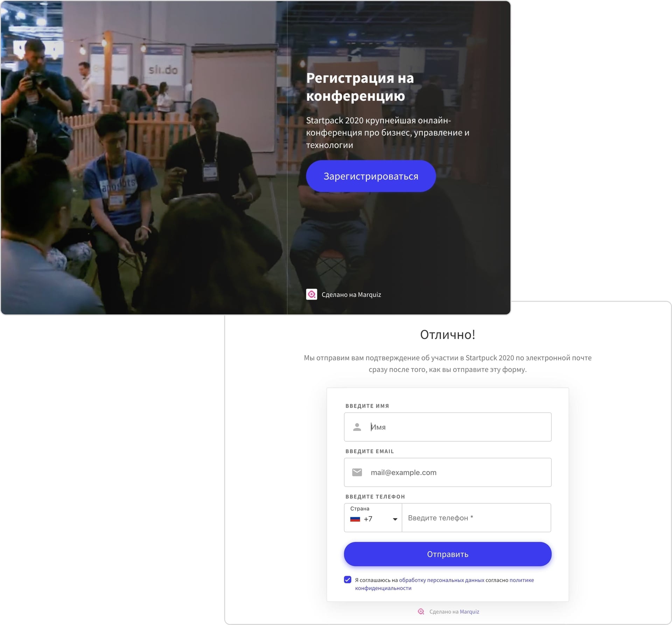The image size is (672, 625).
Task: Focus the Имя input field
Action: point(448,427)
